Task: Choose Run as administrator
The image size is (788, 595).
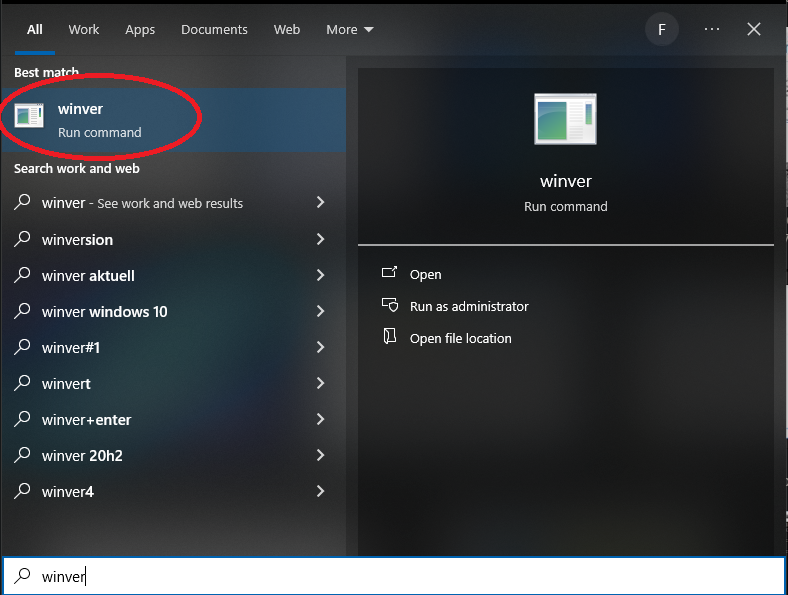Action: point(469,306)
